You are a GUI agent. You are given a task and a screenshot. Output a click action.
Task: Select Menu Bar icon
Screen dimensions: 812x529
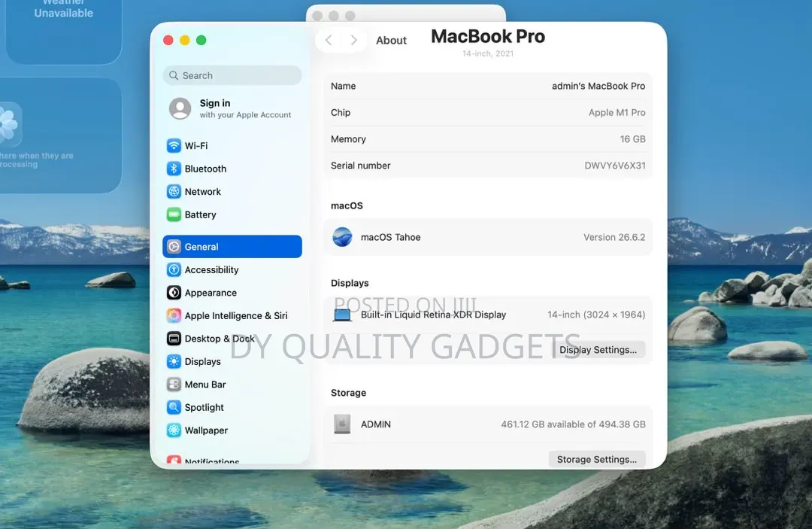(x=174, y=385)
